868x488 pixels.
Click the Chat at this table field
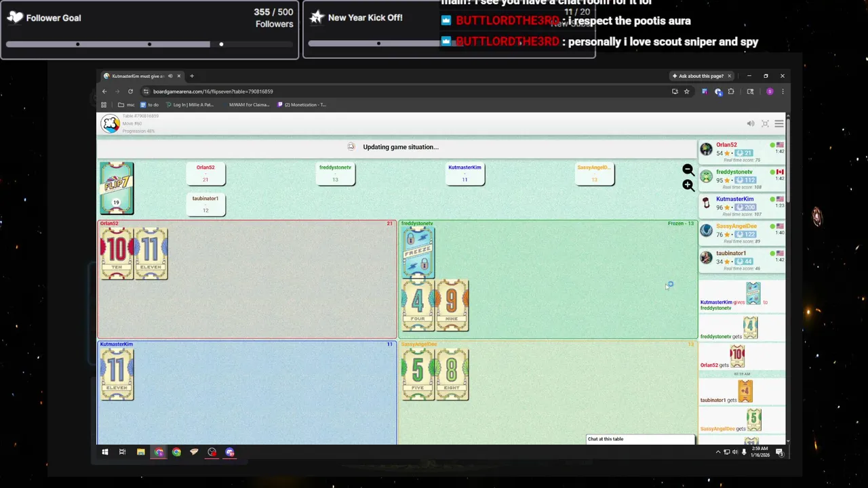tap(640, 439)
